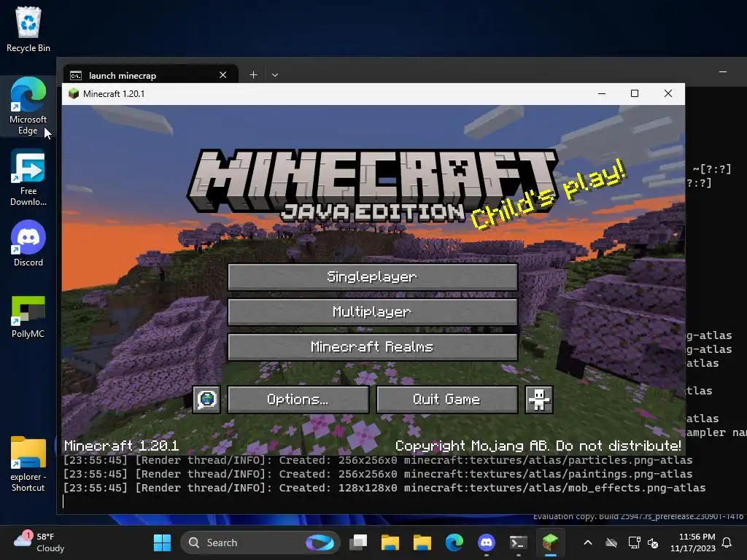
Task: Open the language globe icon button
Action: coord(206,399)
